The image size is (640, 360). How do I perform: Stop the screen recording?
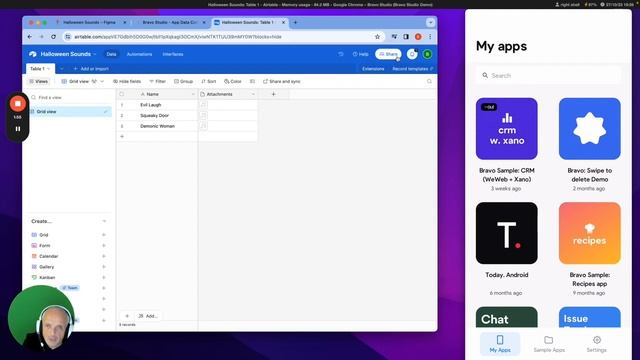click(x=18, y=104)
